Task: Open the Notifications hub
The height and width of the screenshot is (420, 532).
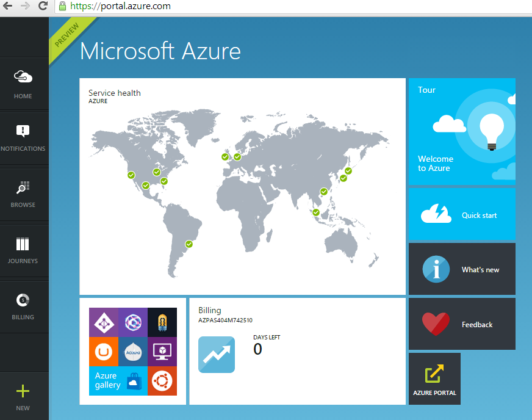Action: click(x=23, y=138)
